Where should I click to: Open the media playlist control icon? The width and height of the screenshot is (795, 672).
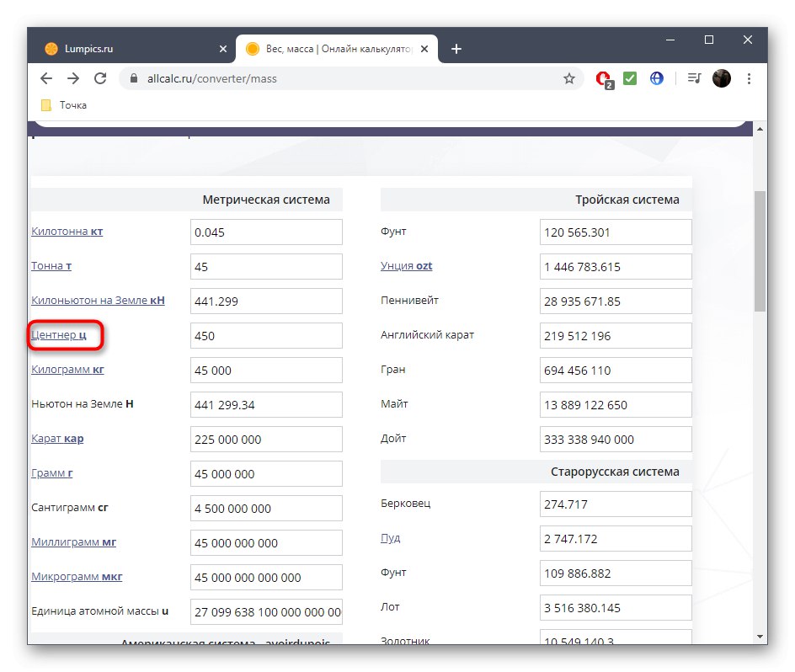(x=693, y=78)
